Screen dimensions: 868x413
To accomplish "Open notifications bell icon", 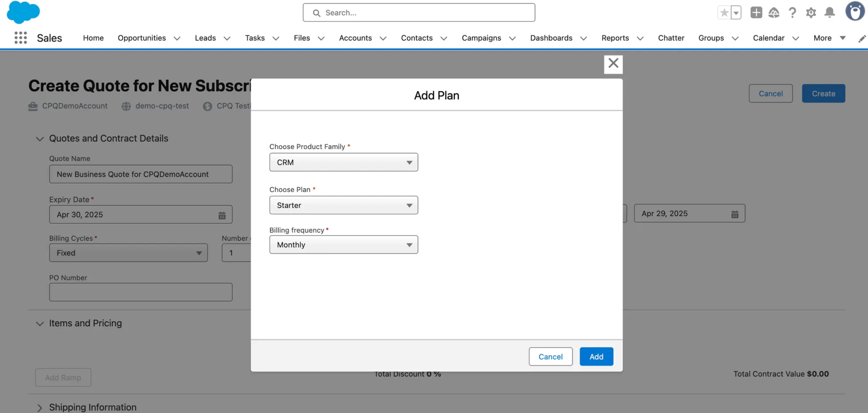I will click(x=829, y=13).
